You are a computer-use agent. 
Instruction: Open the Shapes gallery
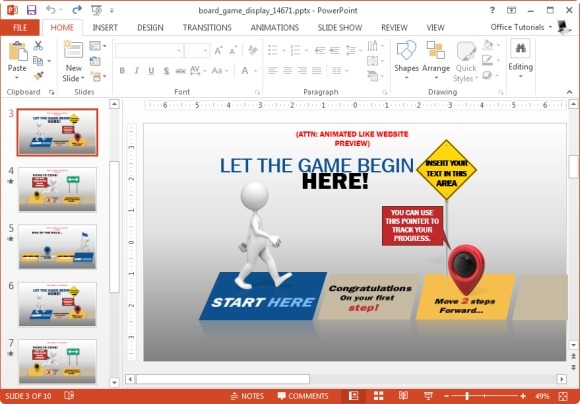pyautogui.click(x=406, y=60)
